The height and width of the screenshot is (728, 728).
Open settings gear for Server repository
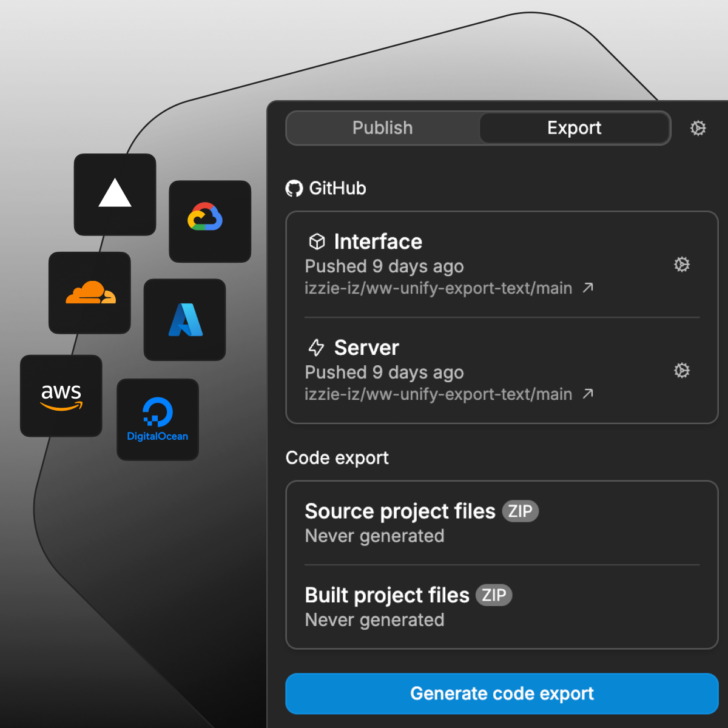[x=682, y=371]
